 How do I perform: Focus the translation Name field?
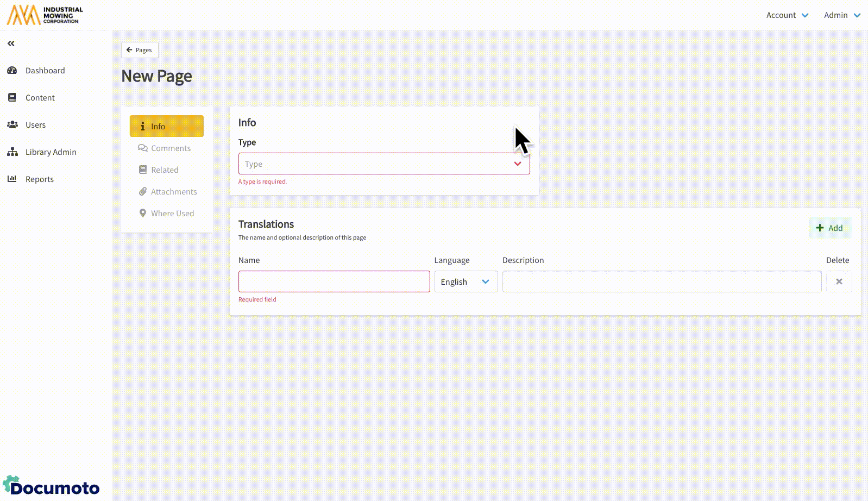(334, 281)
